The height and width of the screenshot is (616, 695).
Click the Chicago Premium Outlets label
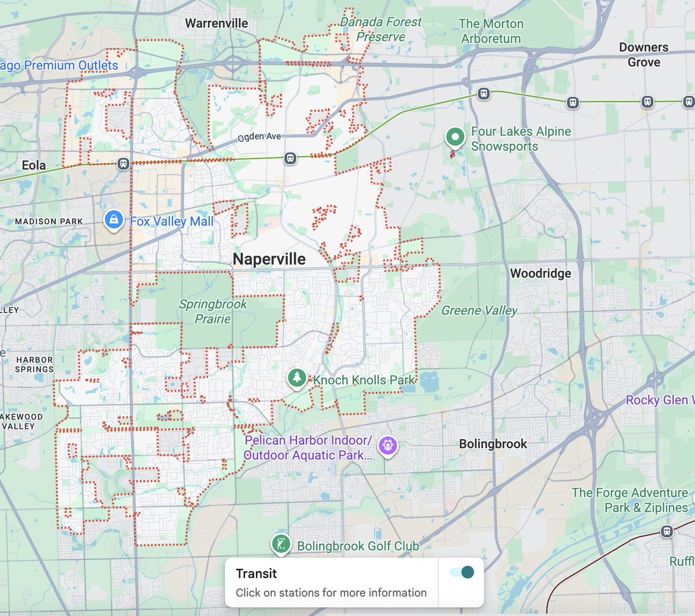[59, 65]
